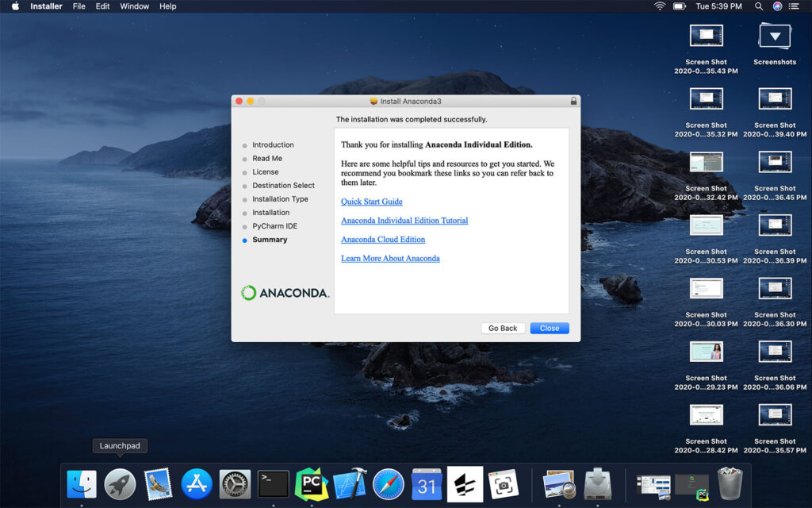Open Preview app icon in dock
This screenshot has height=508, width=812.
559,484
